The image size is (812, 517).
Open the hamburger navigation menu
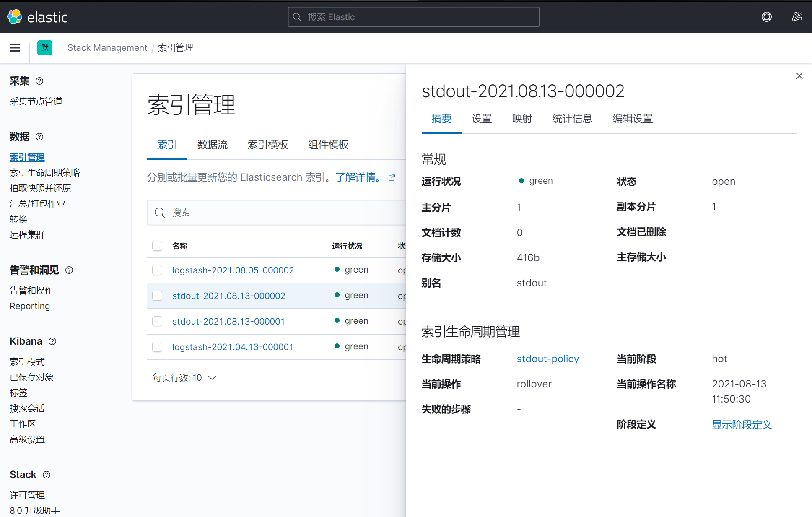(x=15, y=48)
